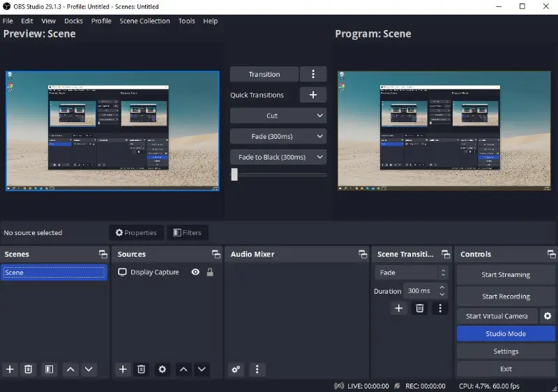558x392 pixels.
Task: Click the Exit button
Action: 506,369
